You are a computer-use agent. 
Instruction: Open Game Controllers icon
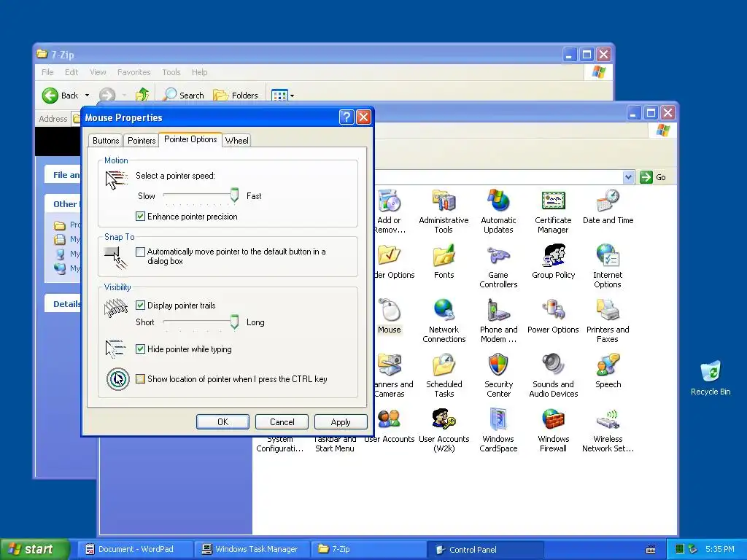(498, 266)
